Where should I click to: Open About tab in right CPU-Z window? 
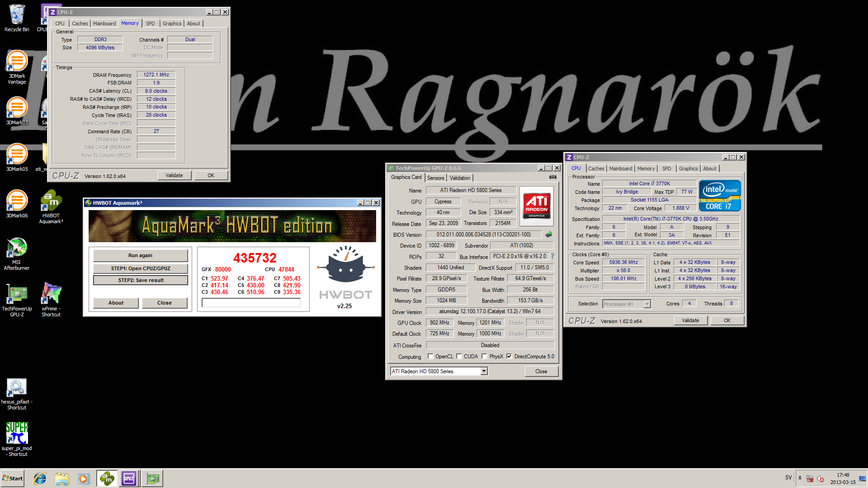point(710,169)
